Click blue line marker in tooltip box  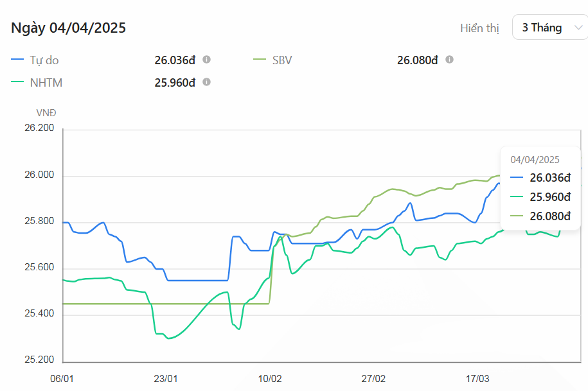click(x=516, y=178)
